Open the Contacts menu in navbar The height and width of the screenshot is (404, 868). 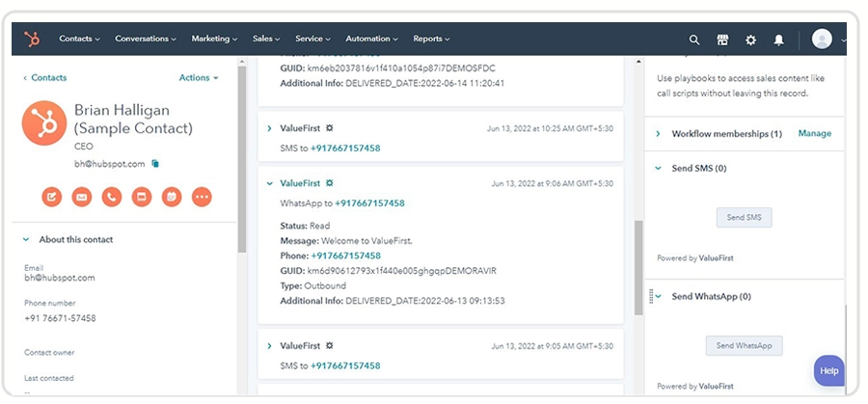pyautogui.click(x=80, y=39)
